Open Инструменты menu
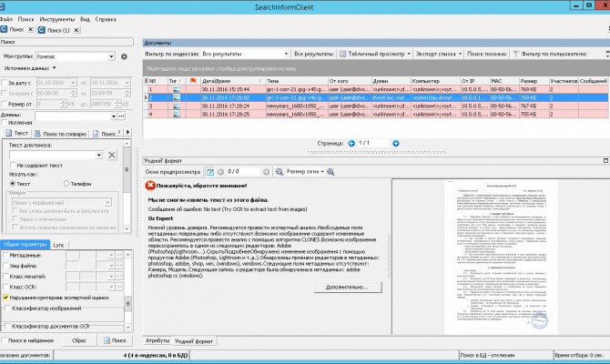The height and width of the screenshot is (364, 610). pyautogui.click(x=56, y=19)
